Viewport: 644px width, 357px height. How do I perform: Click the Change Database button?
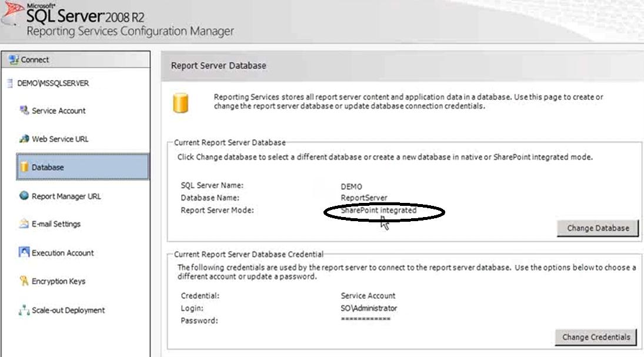click(598, 228)
